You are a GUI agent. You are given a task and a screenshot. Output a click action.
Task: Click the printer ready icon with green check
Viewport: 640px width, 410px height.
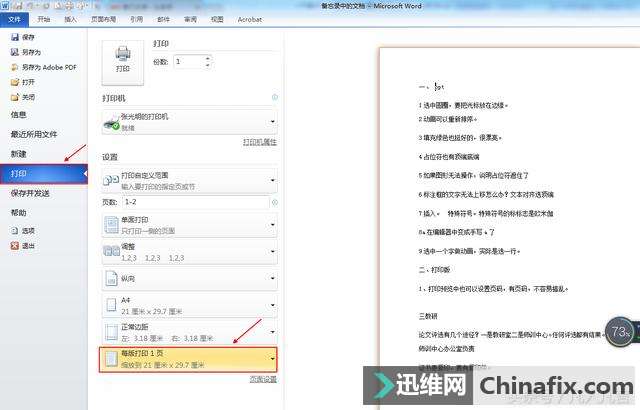click(111, 124)
